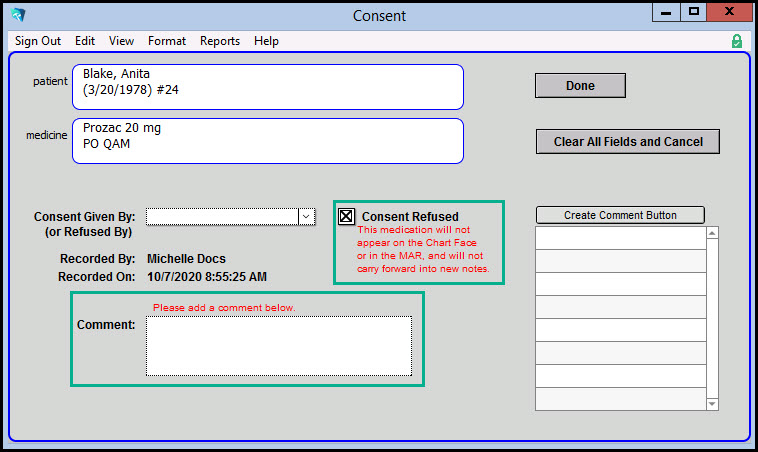Viewport: 758px width, 452px height.
Task: Open the View menu
Action: point(121,41)
